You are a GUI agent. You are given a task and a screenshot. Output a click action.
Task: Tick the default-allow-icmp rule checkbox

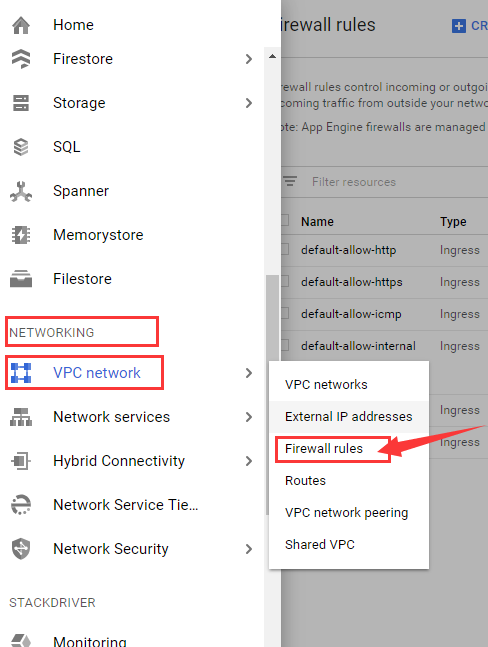pyautogui.click(x=285, y=314)
